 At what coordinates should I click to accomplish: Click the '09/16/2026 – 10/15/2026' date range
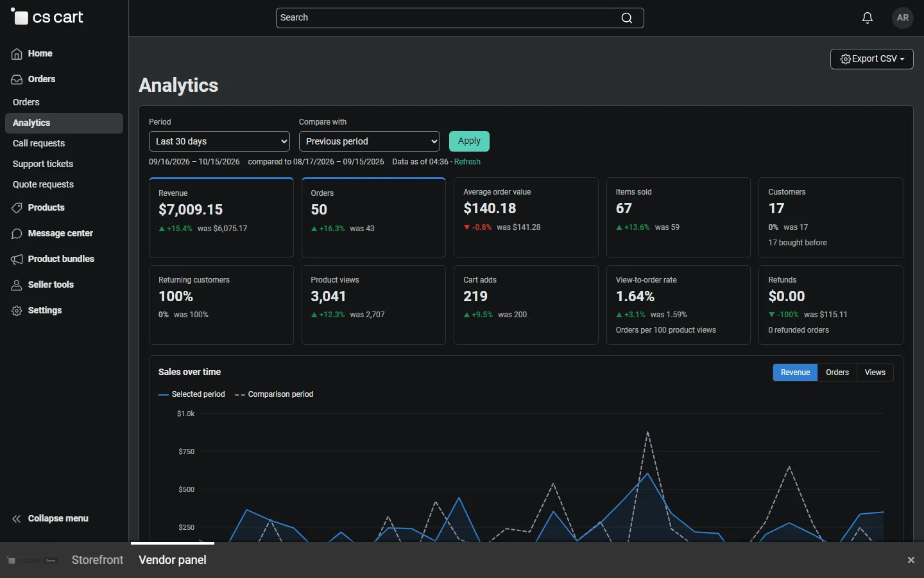[x=194, y=162]
